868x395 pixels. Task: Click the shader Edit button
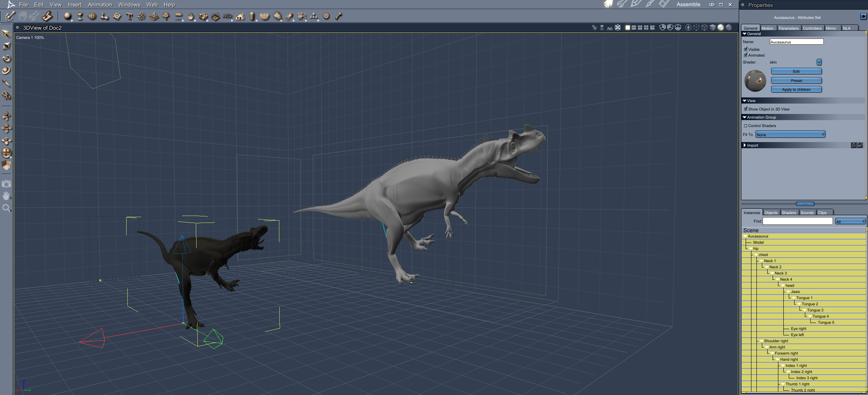(x=796, y=71)
